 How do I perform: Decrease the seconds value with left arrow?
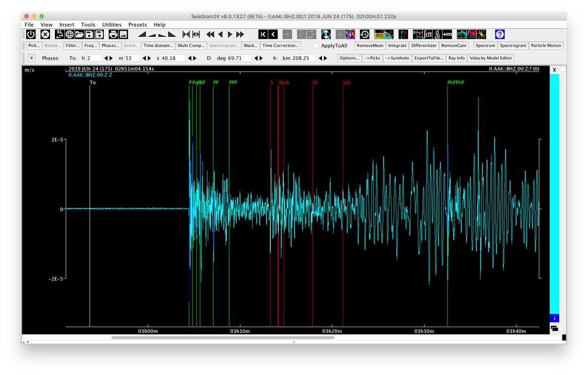coord(189,58)
